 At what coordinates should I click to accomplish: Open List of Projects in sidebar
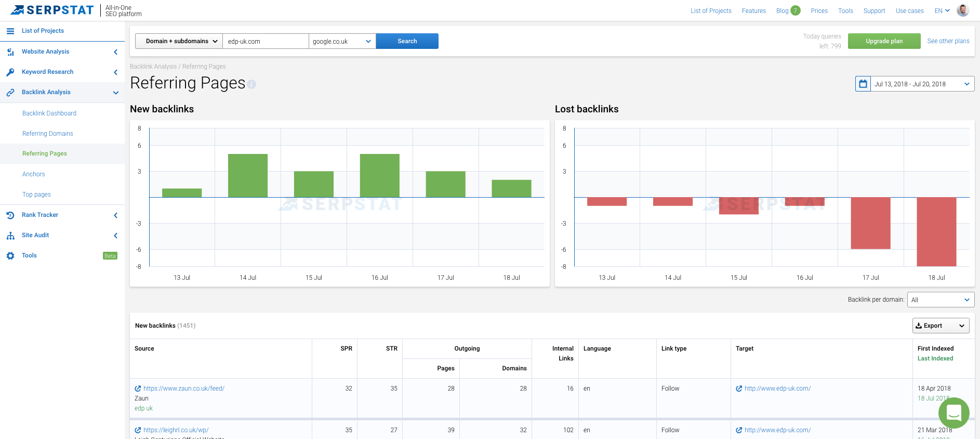(43, 31)
